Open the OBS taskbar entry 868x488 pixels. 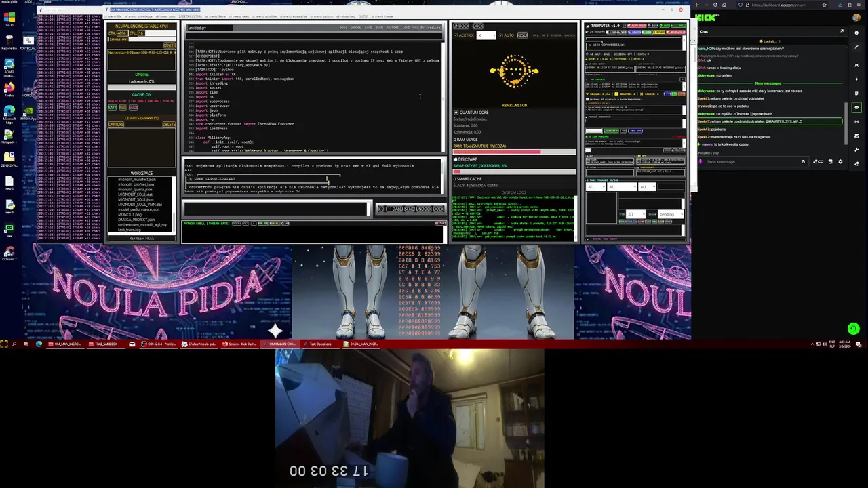tap(158, 344)
